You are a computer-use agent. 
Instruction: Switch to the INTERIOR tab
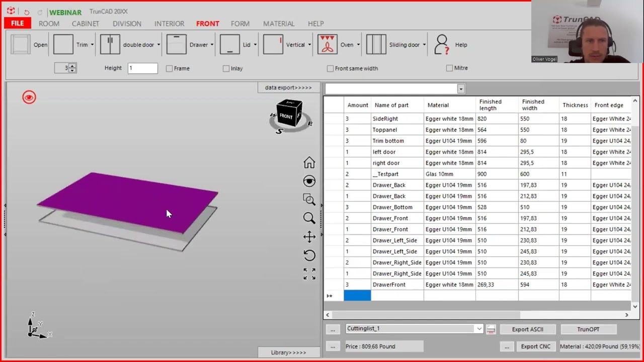(169, 24)
